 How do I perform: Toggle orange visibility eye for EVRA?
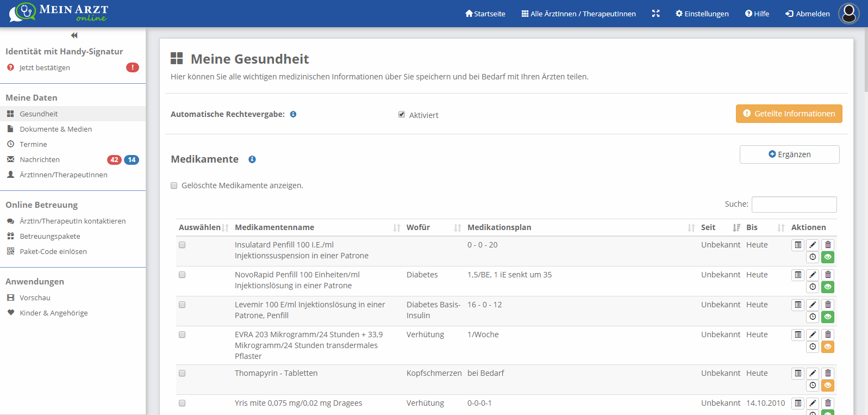tap(828, 347)
